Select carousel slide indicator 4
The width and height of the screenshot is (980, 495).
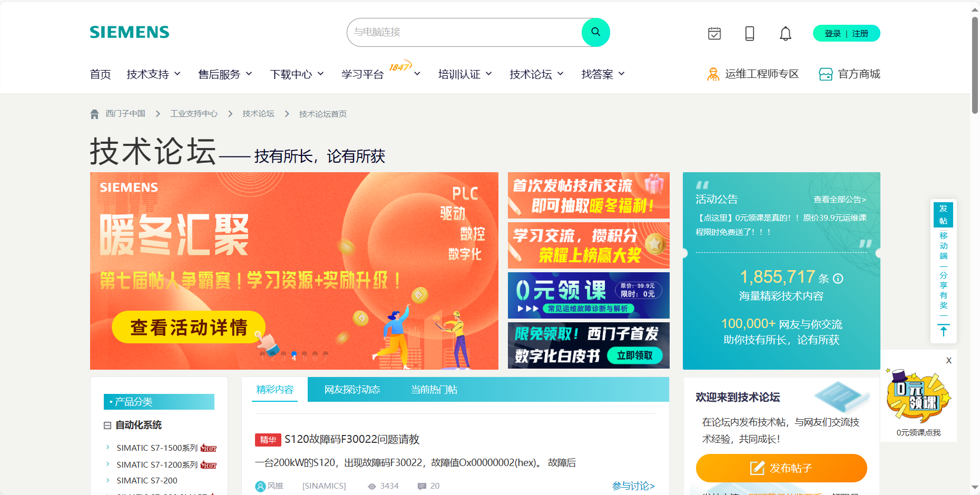[294, 356]
